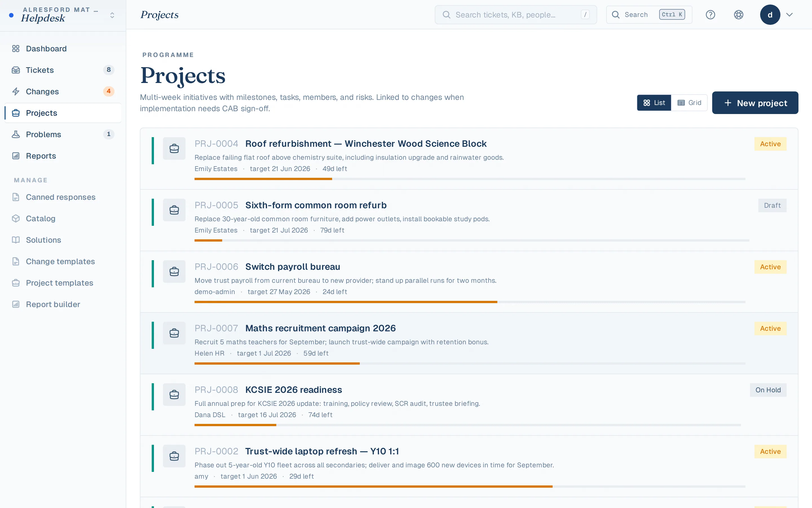Image resolution: width=812 pixels, height=508 pixels.
Task: Open the Tickets inbox icon
Action: tap(16, 70)
